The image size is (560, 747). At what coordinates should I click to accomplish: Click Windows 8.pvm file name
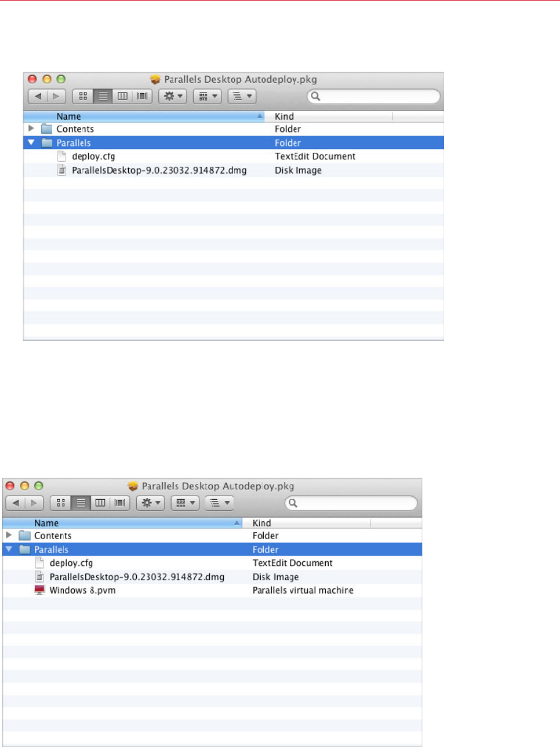click(83, 590)
